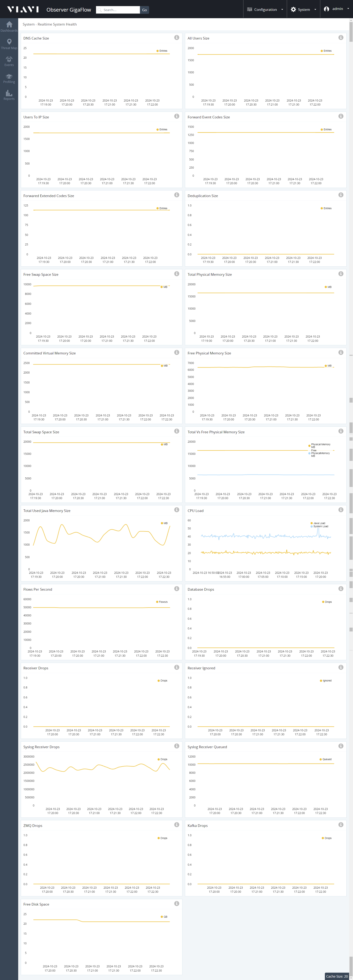Screen dimensions: 353x980
Task: Toggle Free PhysicalMemory MB legend entry
Action: 319,453
